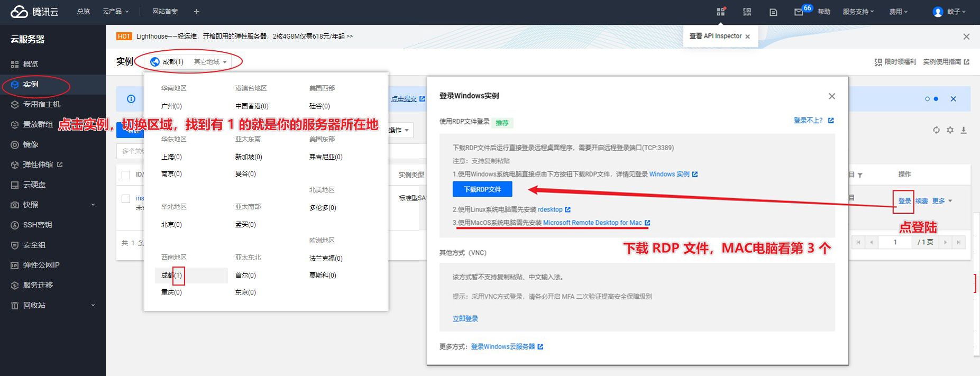Open the 实例使用指南 link
Screen dimensions: 980x376
point(946,62)
